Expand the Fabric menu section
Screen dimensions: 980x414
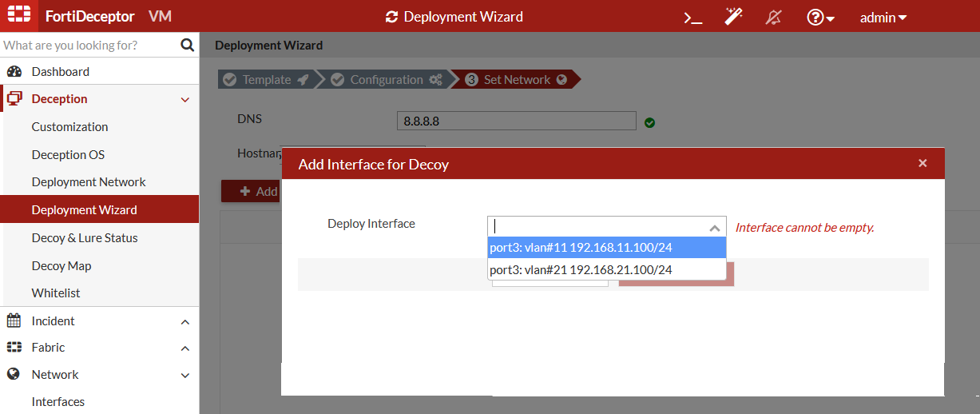pos(184,348)
